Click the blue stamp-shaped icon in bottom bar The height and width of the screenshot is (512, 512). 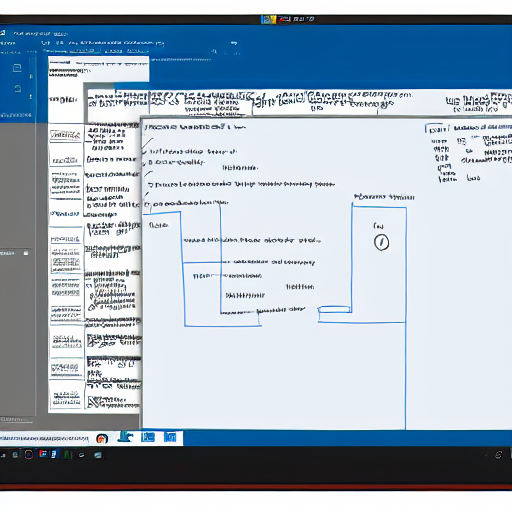[x=125, y=437]
